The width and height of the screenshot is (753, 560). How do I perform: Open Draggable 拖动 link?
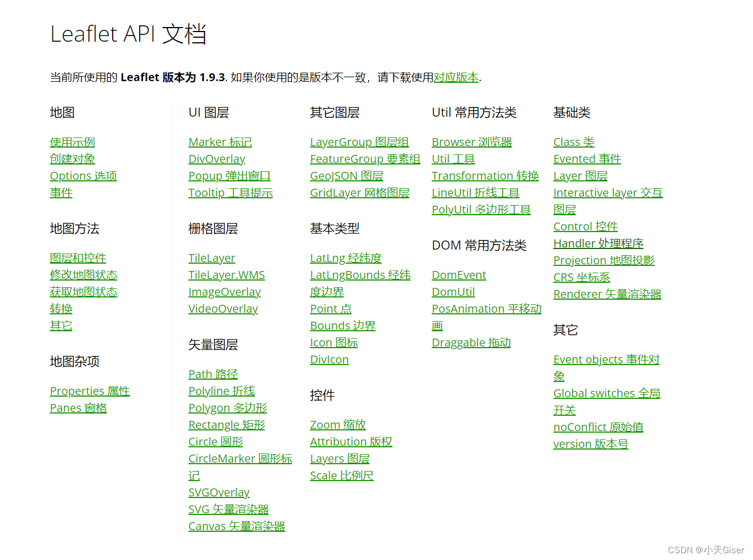coord(471,343)
